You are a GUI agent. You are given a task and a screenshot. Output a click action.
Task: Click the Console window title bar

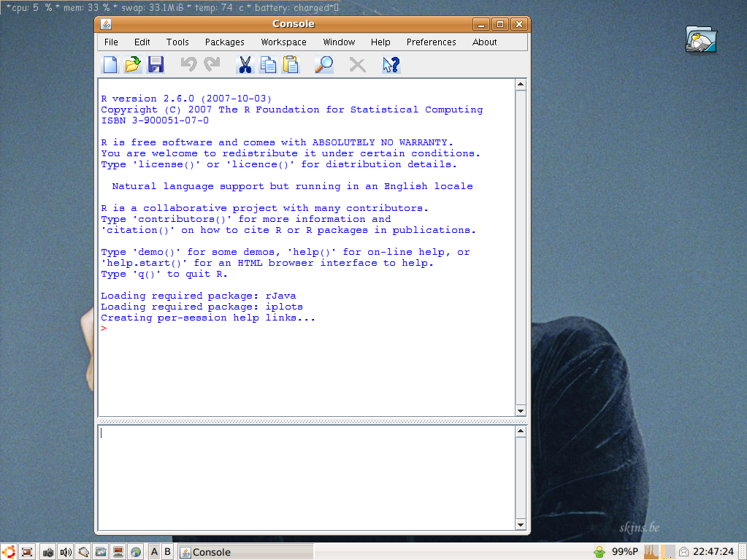[293, 24]
